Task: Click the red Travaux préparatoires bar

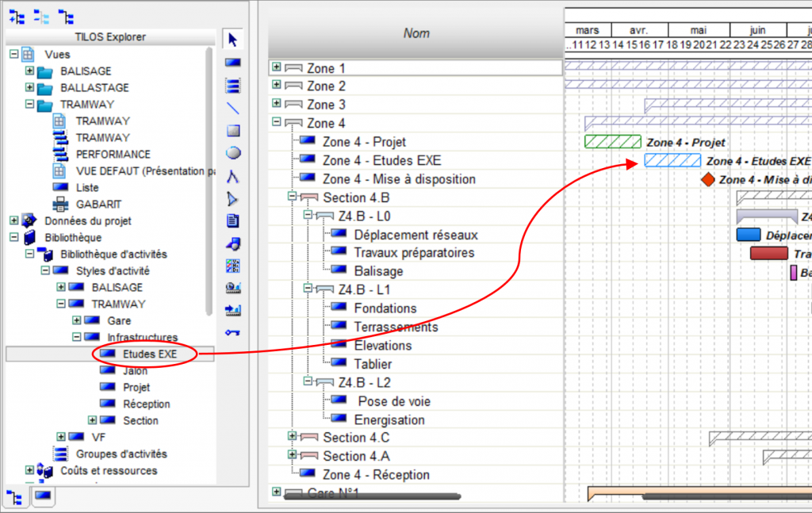Action: 769,253
